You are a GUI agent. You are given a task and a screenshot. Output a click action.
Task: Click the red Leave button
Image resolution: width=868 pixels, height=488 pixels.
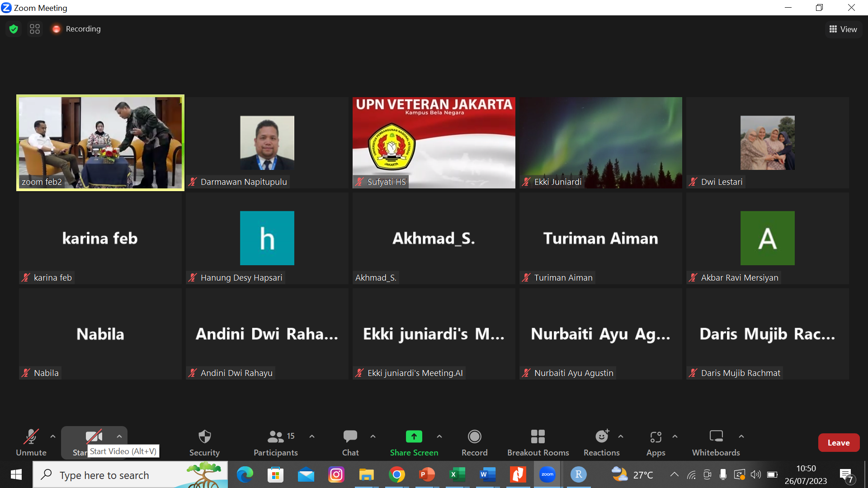(x=839, y=443)
